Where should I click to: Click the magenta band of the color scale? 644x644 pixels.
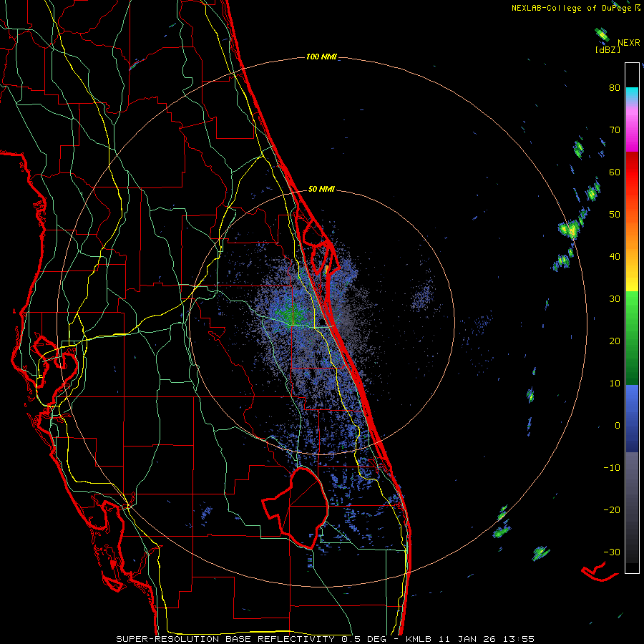632,130
